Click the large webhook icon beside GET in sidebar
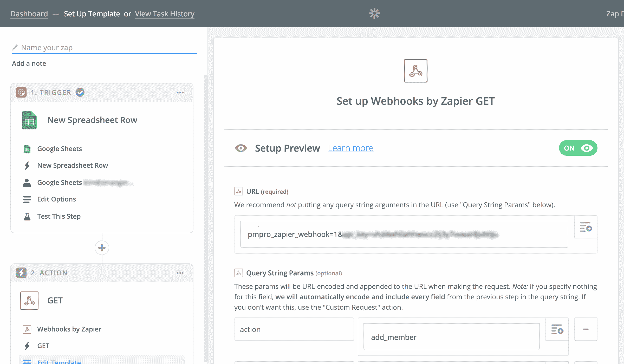 [29, 301]
